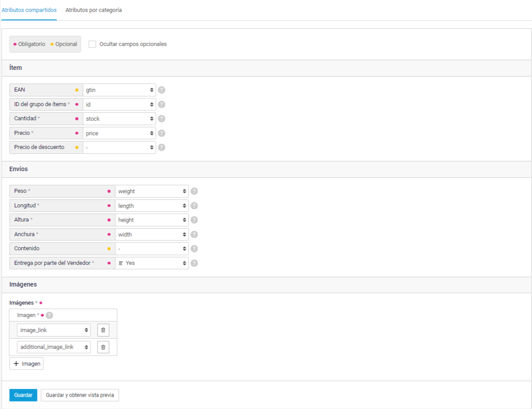The height and width of the screenshot is (409, 532).
Task: Open the EAN gtin dropdown
Action: tap(119, 90)
